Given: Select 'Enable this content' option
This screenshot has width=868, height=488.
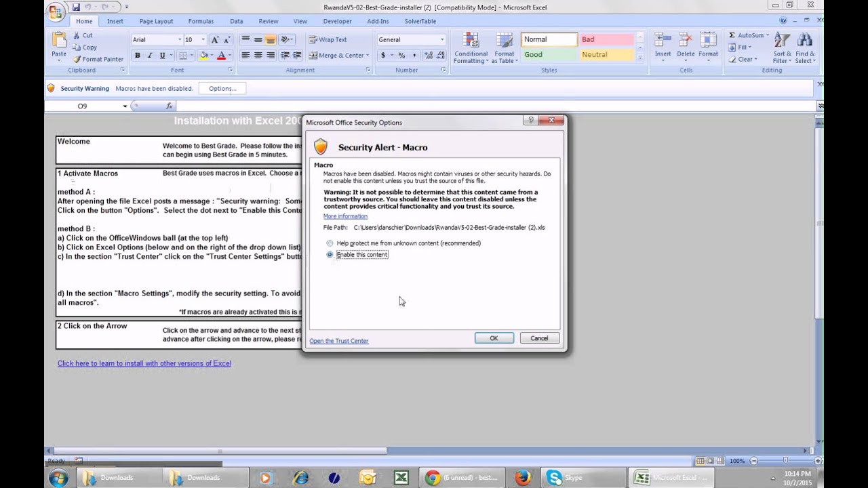Looking at the screenshot, I should (330, 255).
